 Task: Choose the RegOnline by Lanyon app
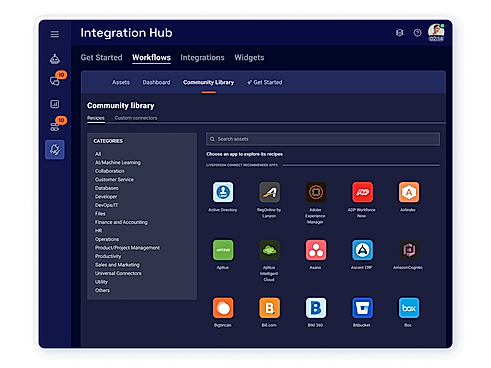[x=269, y=192]
